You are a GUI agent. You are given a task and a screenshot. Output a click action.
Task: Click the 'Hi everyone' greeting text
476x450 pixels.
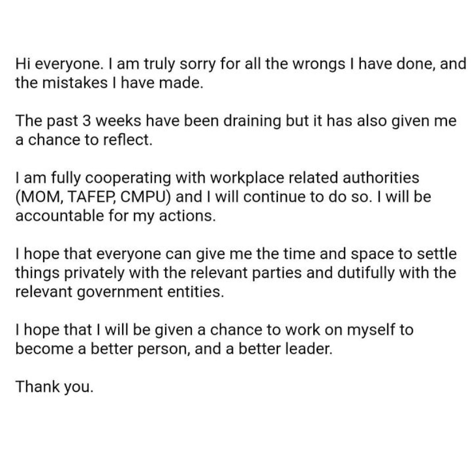[x=58, y=64]
